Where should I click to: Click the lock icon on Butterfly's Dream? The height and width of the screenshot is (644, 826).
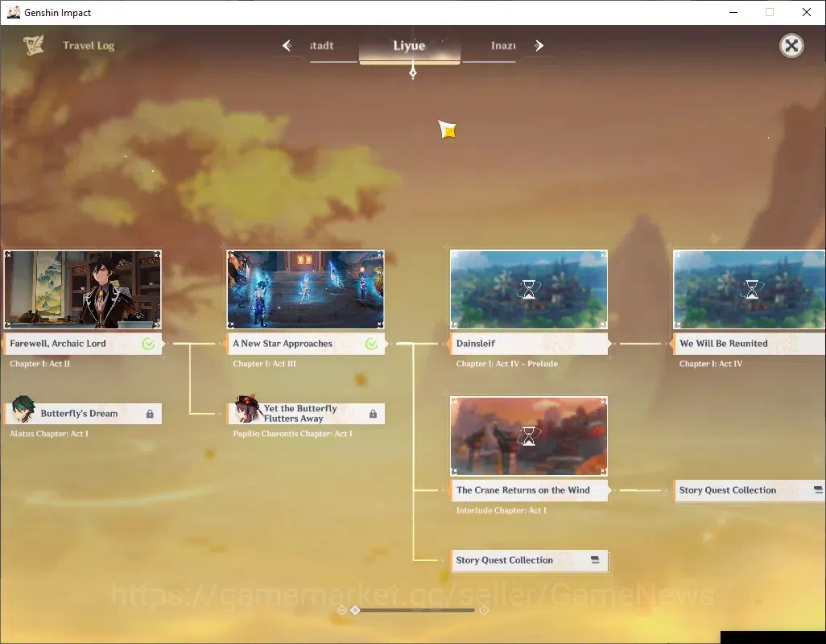click(x=150, y=414)
